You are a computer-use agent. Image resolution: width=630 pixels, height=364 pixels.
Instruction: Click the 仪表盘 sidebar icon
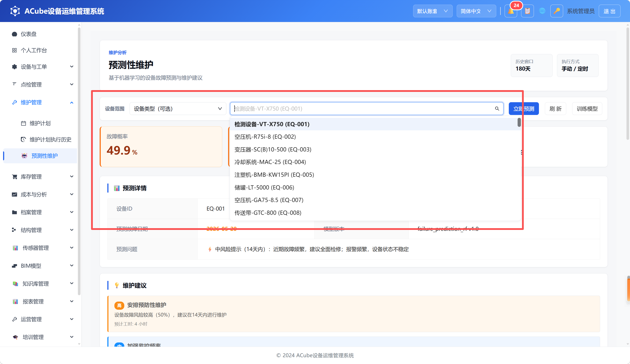(x=15, y=34)
